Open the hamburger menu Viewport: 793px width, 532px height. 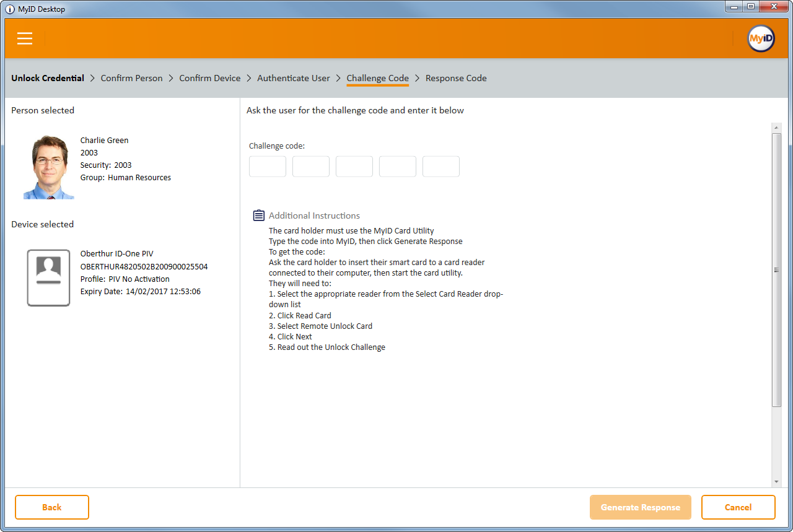click(25, 38)
